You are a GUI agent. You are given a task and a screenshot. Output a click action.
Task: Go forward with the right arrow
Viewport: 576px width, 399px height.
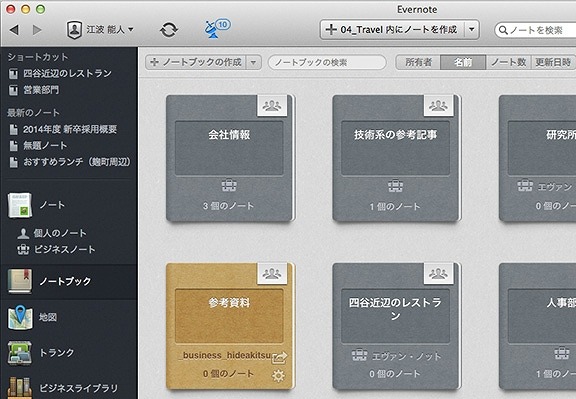37,30
